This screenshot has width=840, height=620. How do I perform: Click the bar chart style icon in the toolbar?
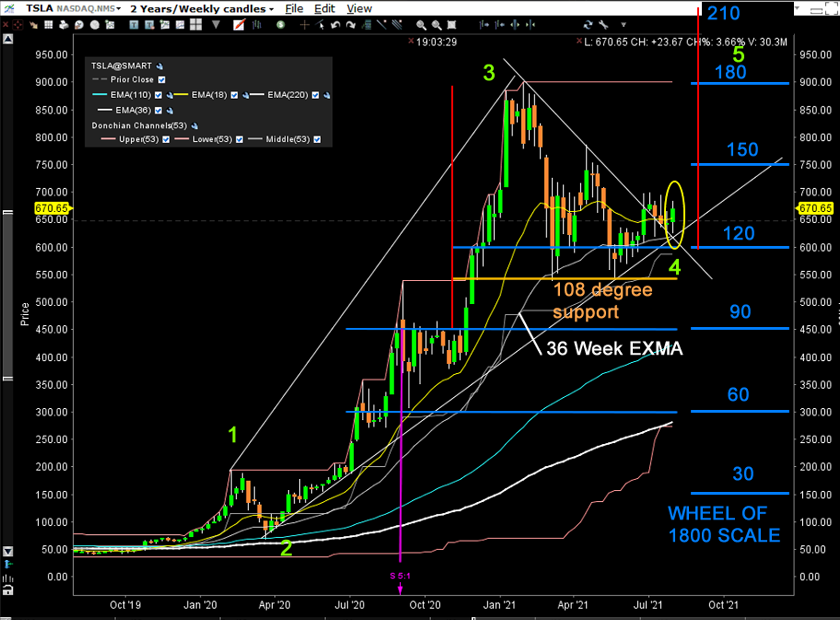pyautogui.click(x=257, y=25)
